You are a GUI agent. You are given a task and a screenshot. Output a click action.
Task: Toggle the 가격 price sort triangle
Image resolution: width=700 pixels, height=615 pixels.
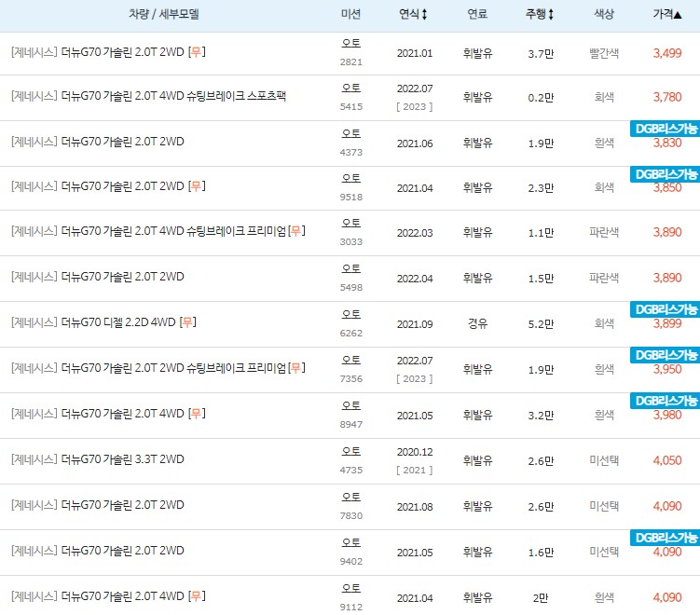(678, 15)
